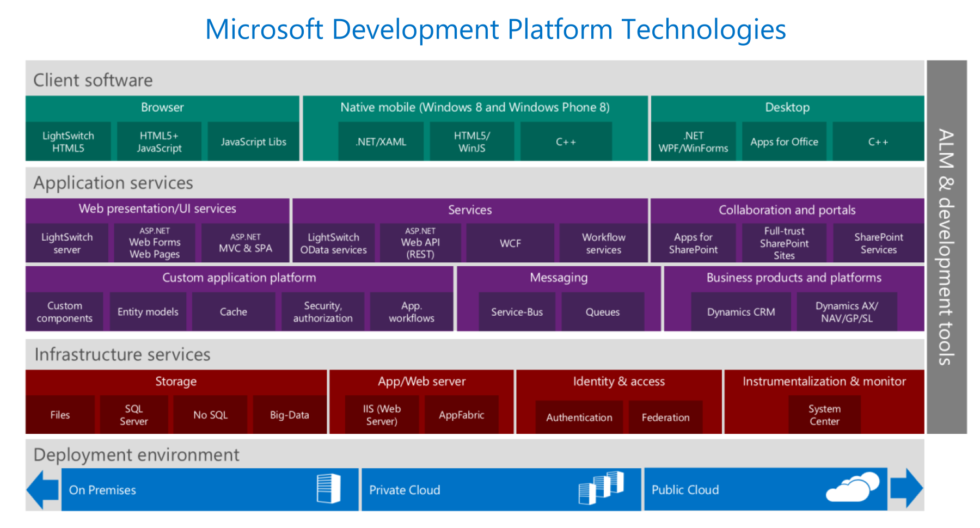Select the SQL Server storage tile

134,415
